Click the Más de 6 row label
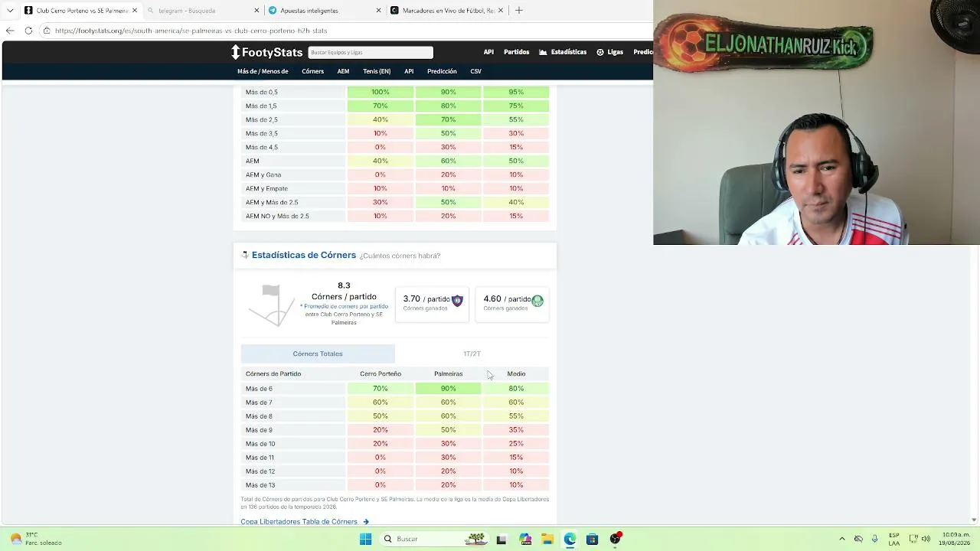980x551 pixels. pos(259,389)
